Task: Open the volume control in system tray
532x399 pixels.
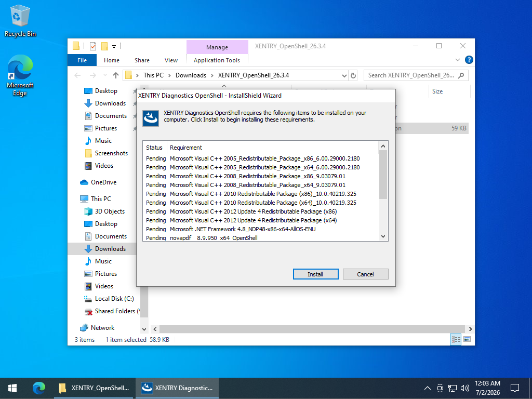Action: tap(465, 388)
